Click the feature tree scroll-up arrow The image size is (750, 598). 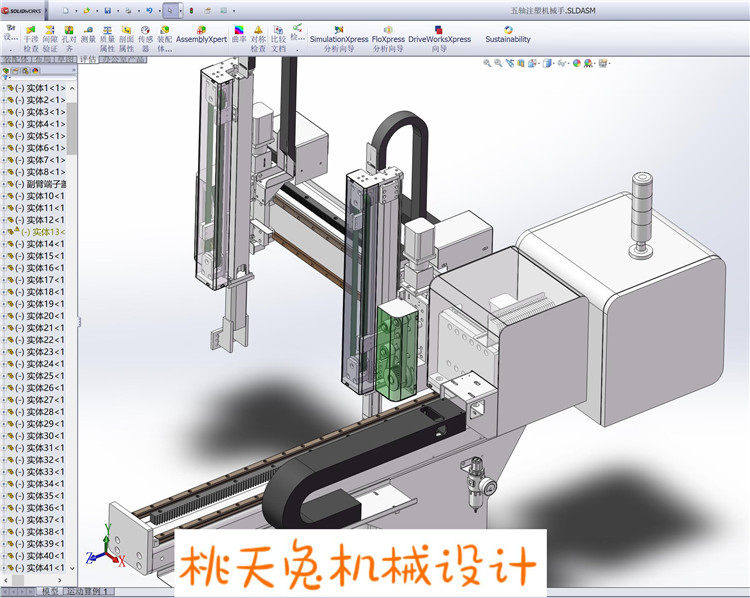click(72, 89)
